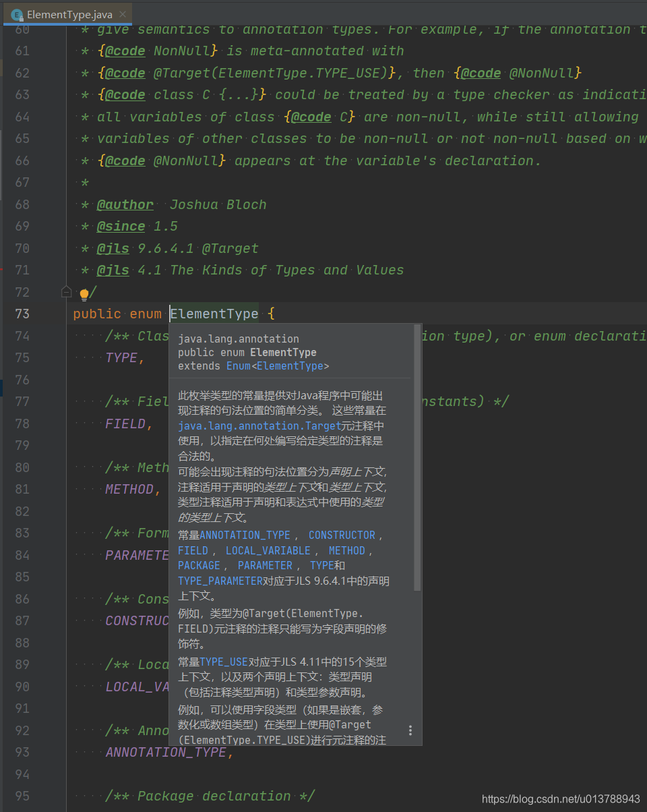Open the PACKAGE link in popup
The width and height of the screenshot is (647, 812).
click(x=199, y=566)
